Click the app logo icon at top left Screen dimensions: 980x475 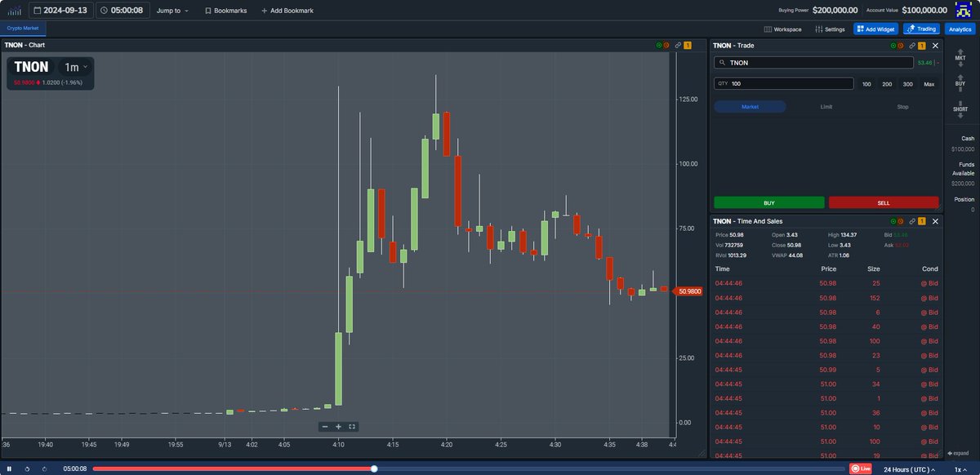14,10
